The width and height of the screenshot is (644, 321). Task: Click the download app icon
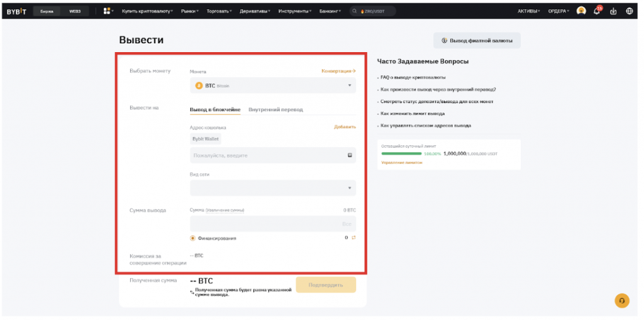coord(613,11)
